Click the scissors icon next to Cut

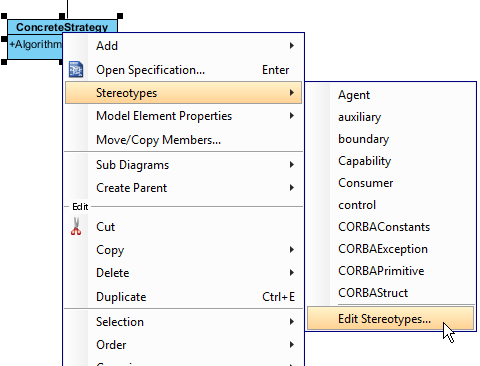click(x=76, y=226)
